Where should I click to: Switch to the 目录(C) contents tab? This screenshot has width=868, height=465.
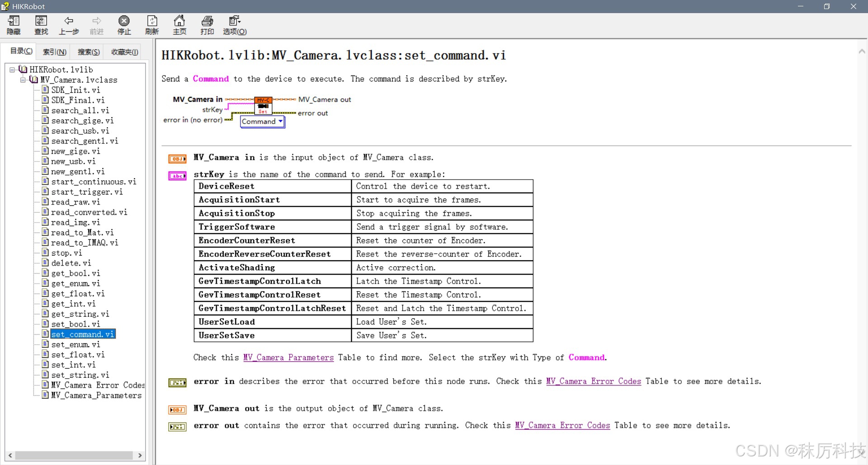[x=21, y=51]
